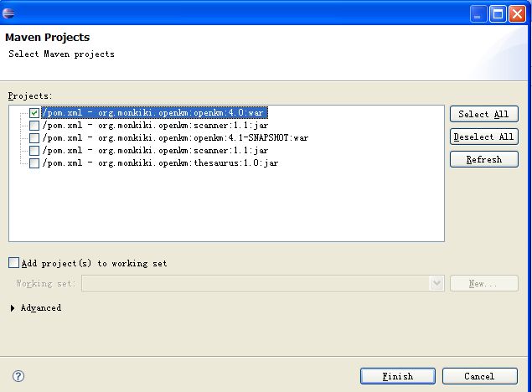Check the thesaurus:1.0:jar project checkbox
Image resolution: width=532 pixels, height=392 pixels.
point(34,163)
